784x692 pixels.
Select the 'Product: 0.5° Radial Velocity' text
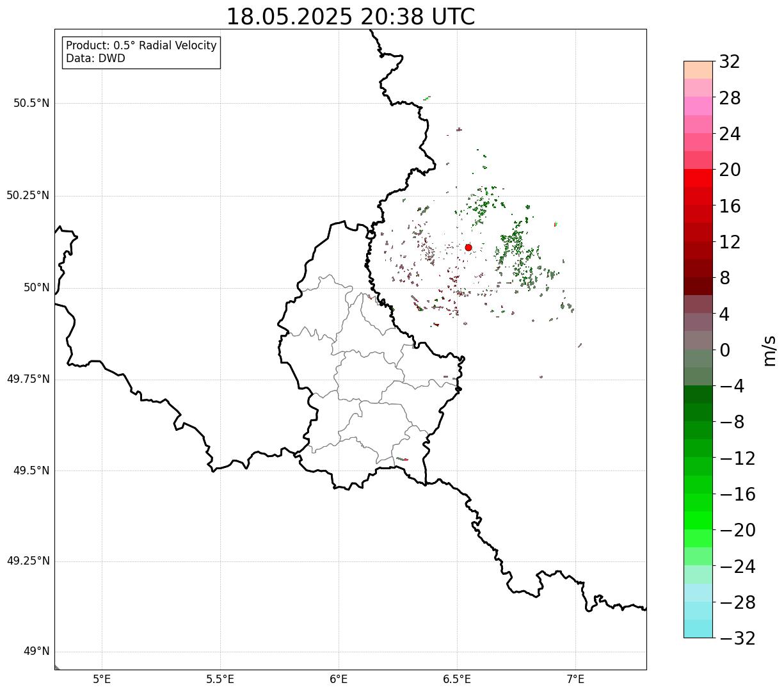[141, 46]
